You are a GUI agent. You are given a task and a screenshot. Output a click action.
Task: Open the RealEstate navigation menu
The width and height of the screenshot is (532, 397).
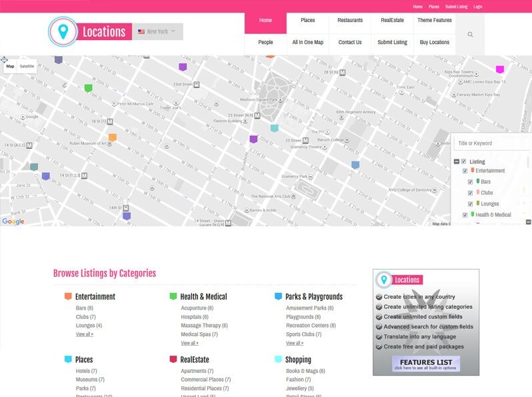click(x=392, y=21)
